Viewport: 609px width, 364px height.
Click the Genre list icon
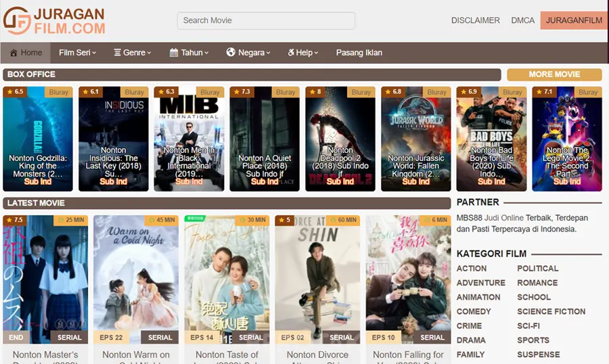point(117,53)
